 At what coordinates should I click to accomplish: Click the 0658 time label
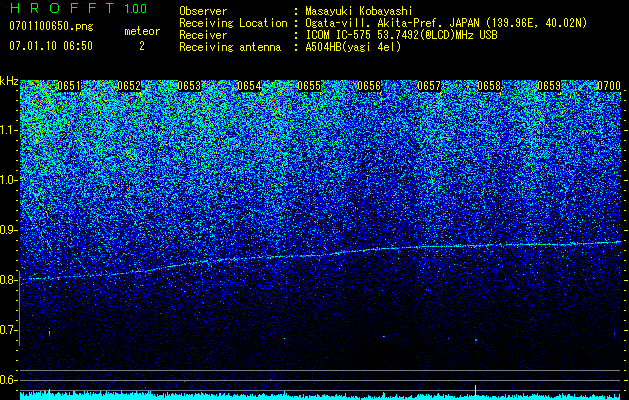489,86
